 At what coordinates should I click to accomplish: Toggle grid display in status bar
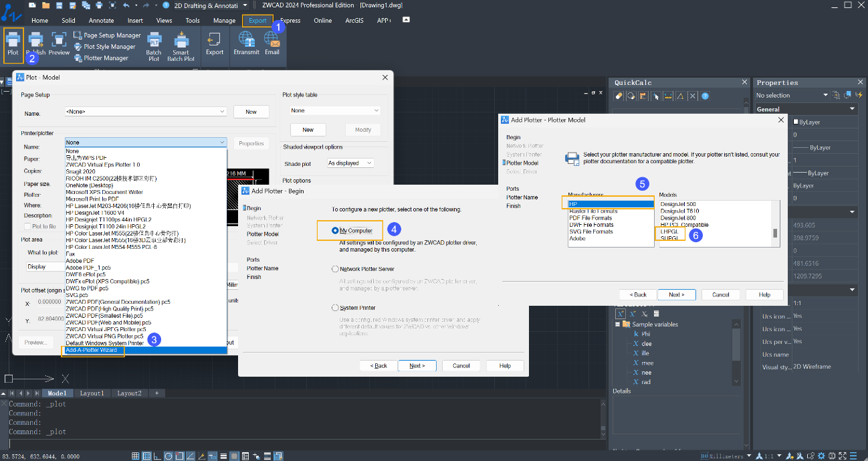136,456
